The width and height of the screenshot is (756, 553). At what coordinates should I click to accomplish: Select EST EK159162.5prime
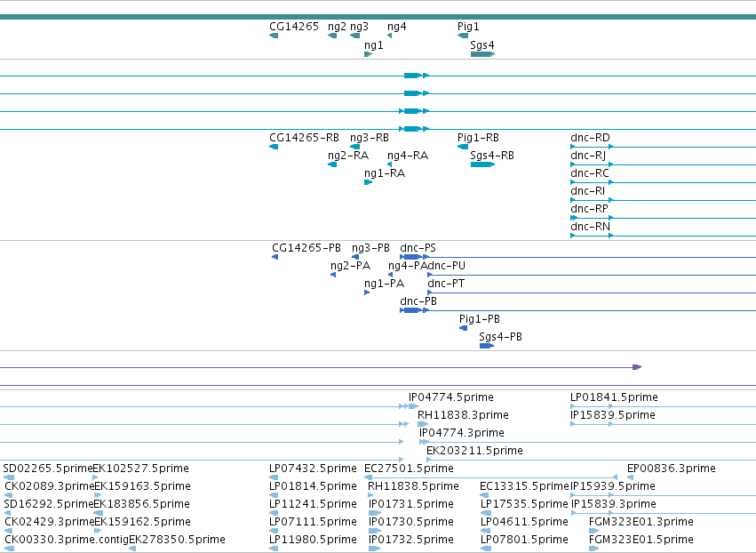click(142, 522)
